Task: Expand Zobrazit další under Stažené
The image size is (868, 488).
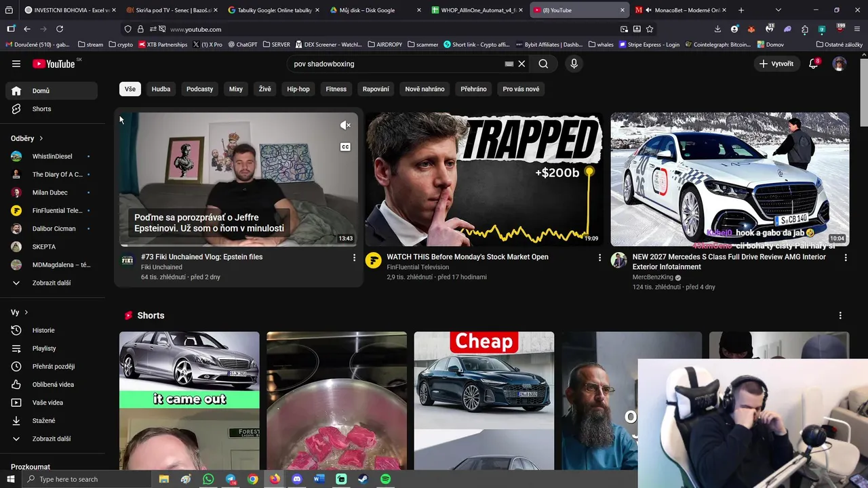Action: (x=52, y=439)
